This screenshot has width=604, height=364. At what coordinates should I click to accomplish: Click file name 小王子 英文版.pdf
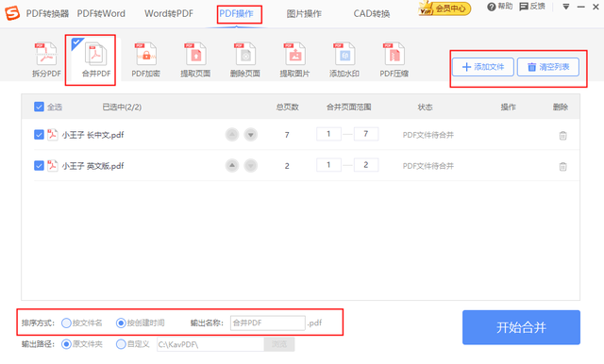[92, 166]
